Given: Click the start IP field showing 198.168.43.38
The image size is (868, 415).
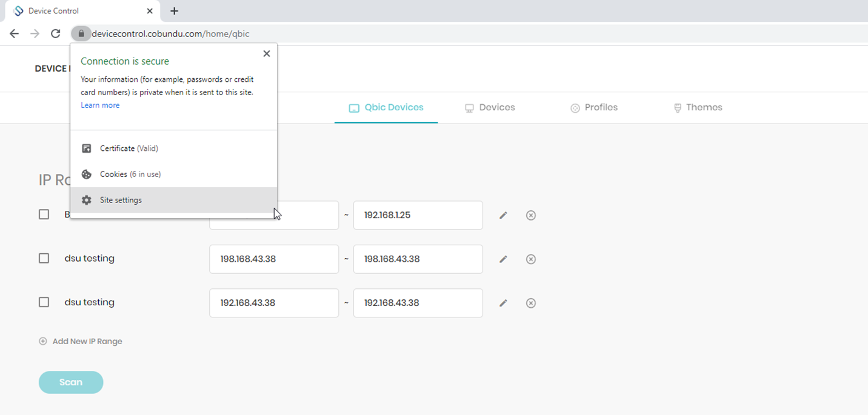Looking at the screenshot, I should click(x=274, y=259).
